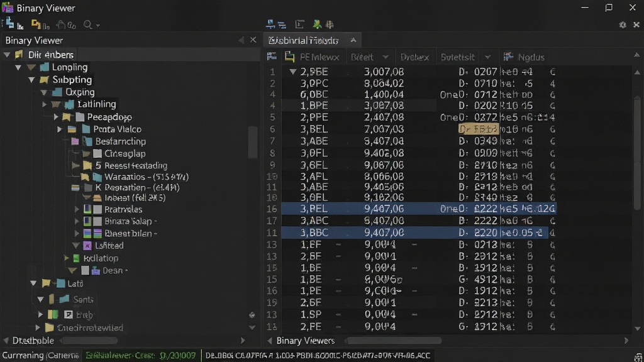
Task: Click the orange highlighted cell in row 6
Action: [479, 129]
